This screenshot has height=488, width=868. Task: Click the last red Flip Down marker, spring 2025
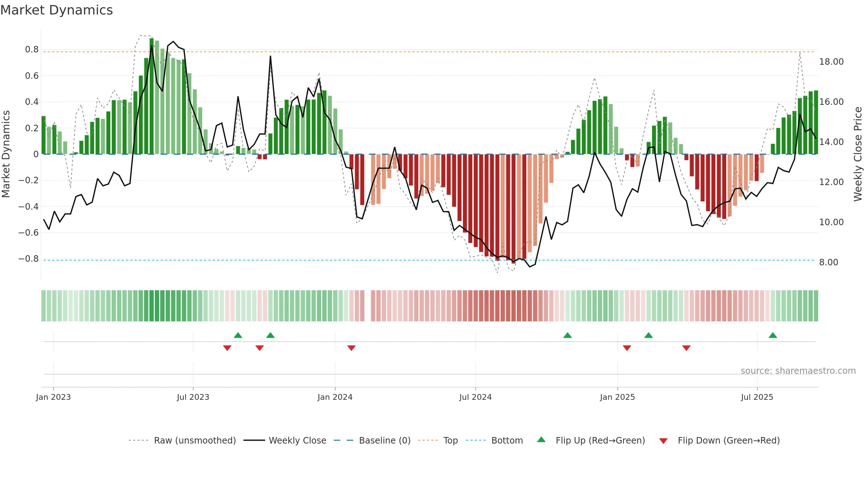point(686,348)
